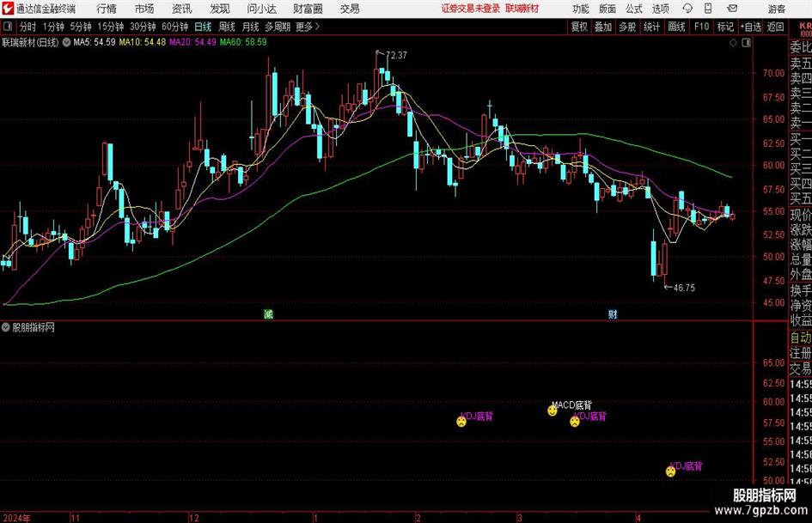
Task: Open the 行情 menu
Action: pos(107,9)
